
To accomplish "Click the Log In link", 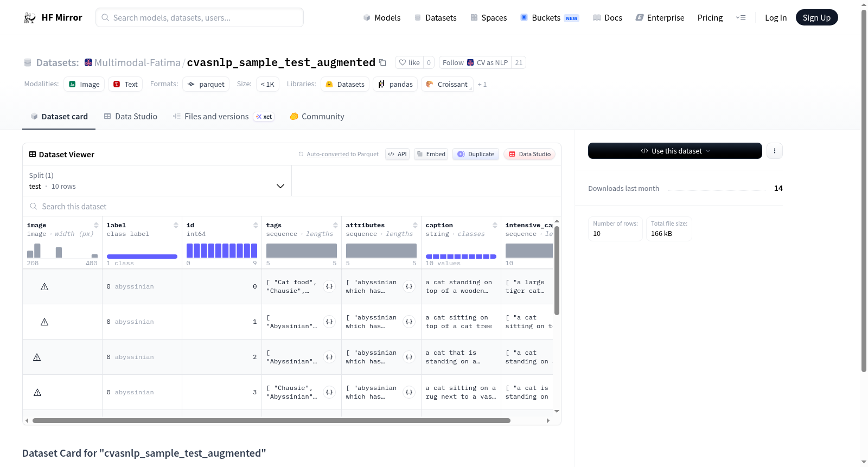I will tap(776, 17).
